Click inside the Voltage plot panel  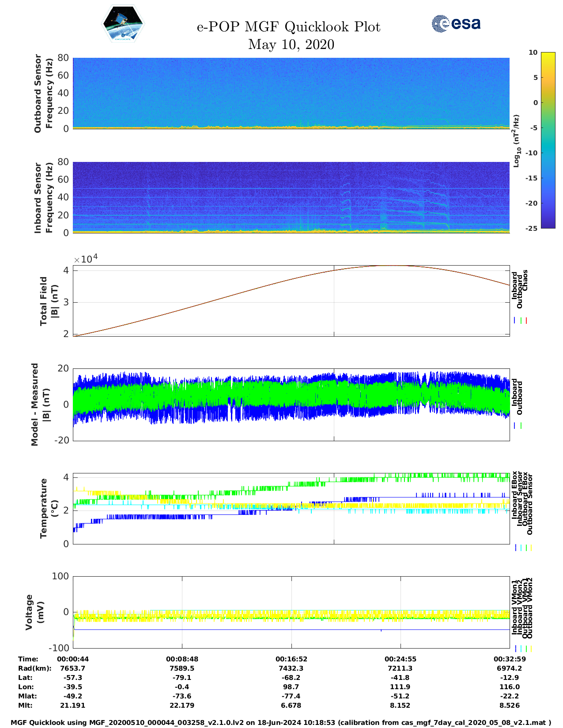click(291, 612)
